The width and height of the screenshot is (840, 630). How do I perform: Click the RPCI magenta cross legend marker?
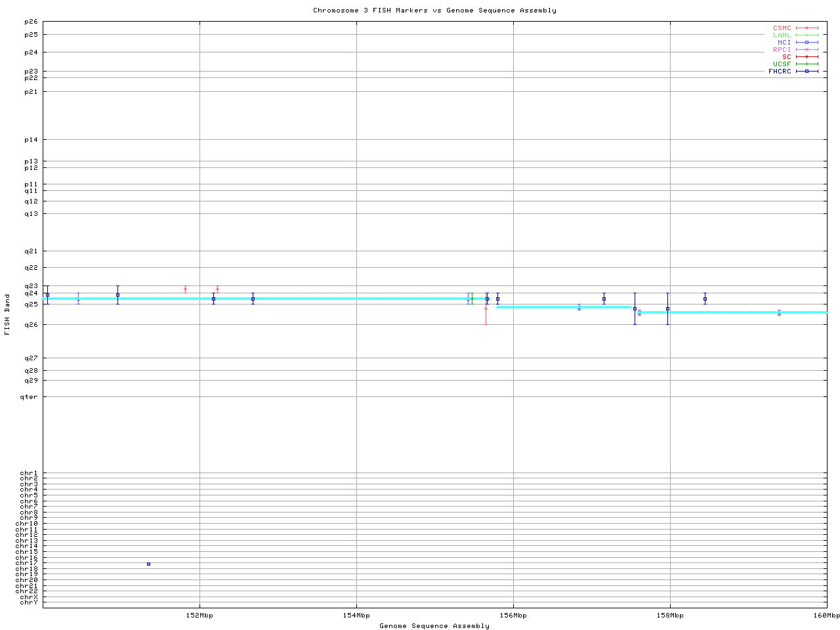coord(807,50)
